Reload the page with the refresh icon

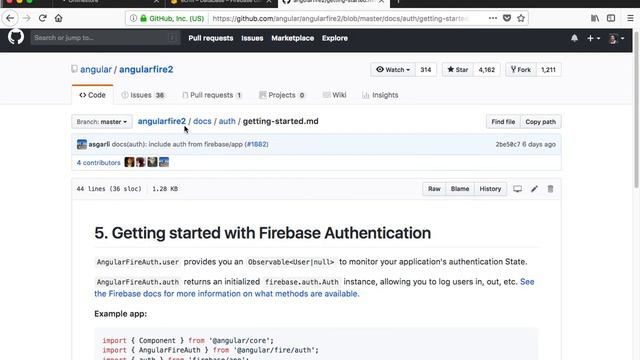pos(42,18)
